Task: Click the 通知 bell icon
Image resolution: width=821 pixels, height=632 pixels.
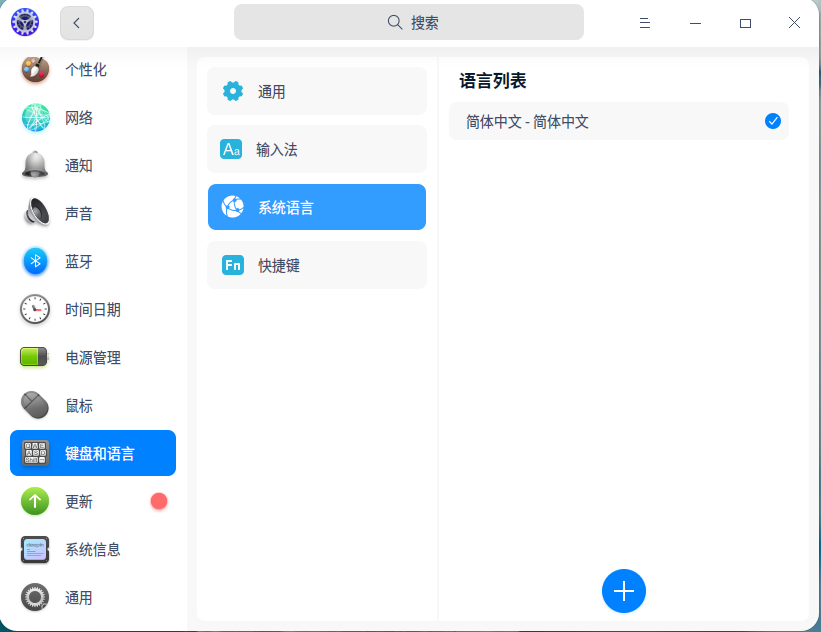Action: click(x=35, y=165)
